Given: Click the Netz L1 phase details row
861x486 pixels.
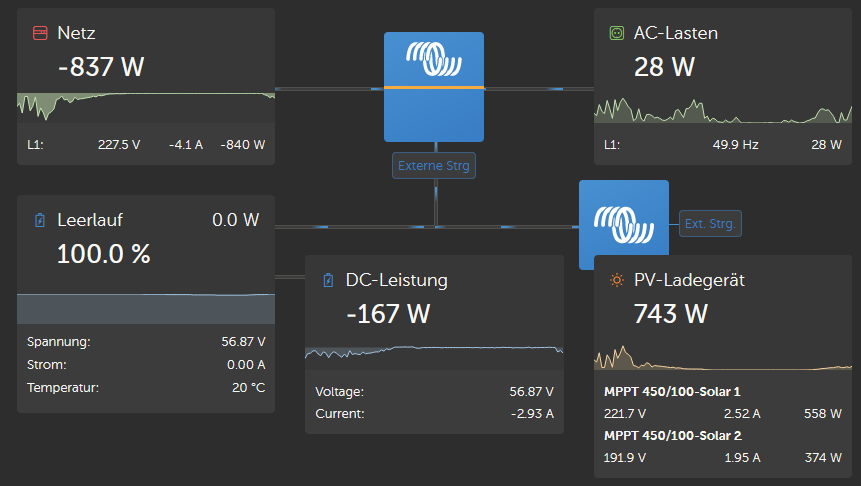Looking at the screenshot, I should [145, 144].
